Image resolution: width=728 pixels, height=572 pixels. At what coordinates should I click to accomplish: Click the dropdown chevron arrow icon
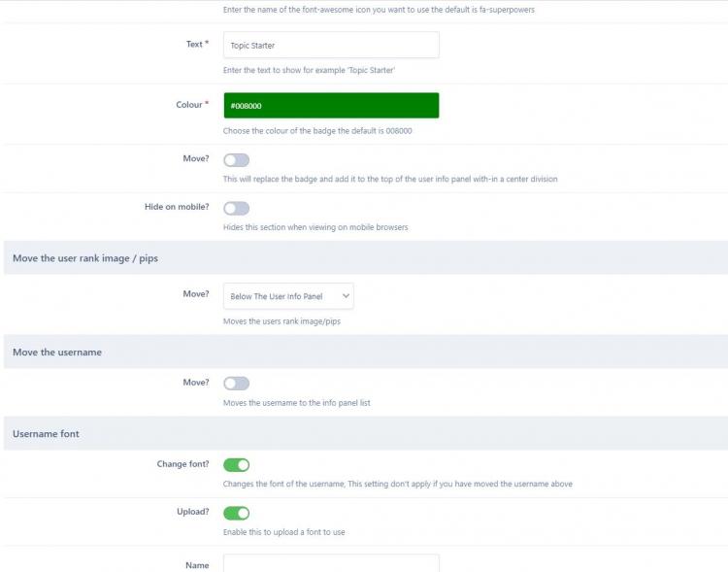pos(345,296)
